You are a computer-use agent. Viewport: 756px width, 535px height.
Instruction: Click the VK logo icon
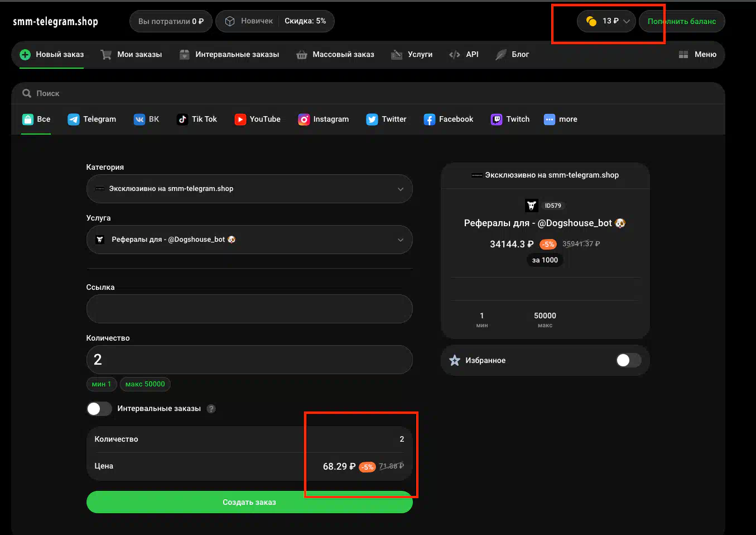click(139, 120)
